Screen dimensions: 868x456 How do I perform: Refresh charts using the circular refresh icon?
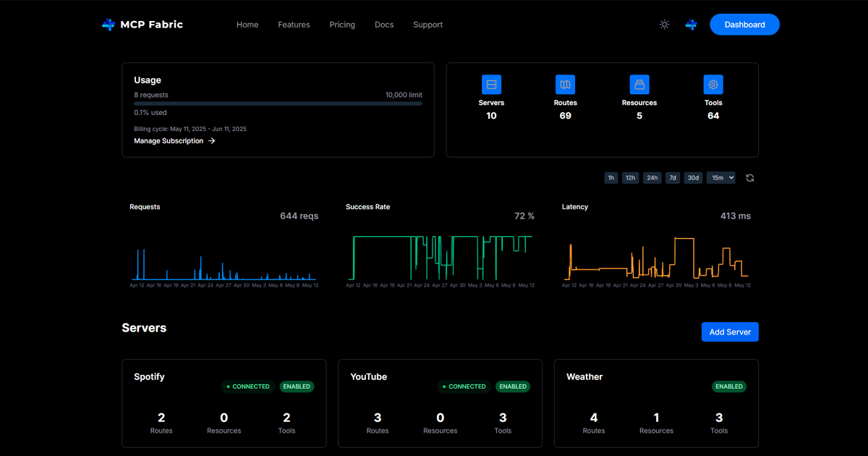tap(750, 177)
